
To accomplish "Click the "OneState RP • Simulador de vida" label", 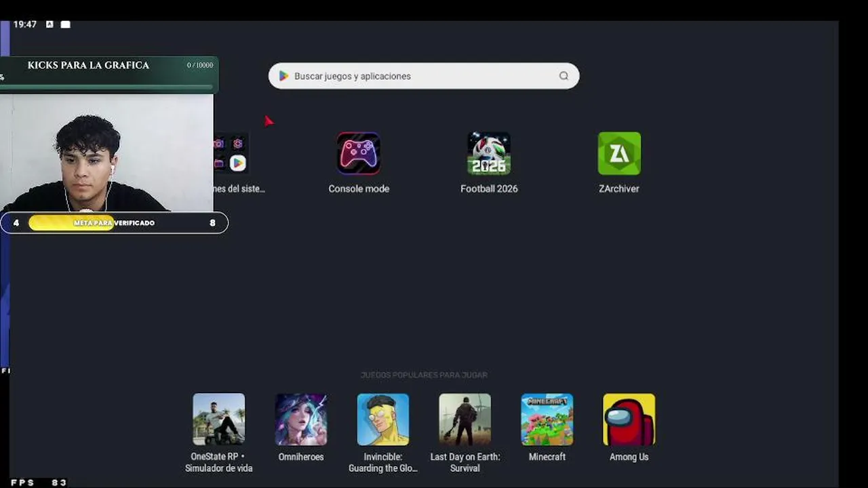I will tap(219, 462).
